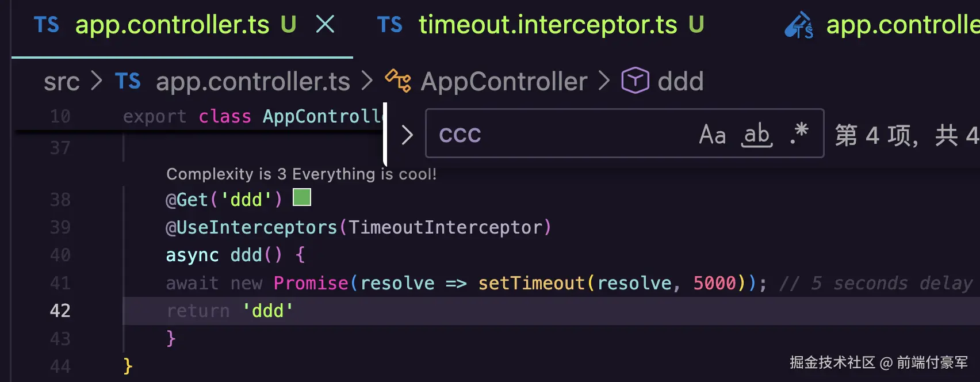The image size is (980, 382).
Task: Click the src breadcrumb item
Action: pos(62,82)
